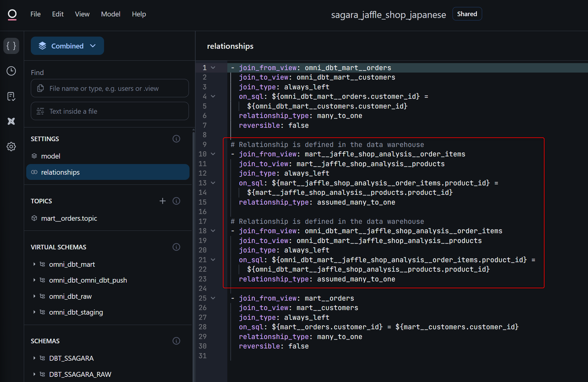Expand the DBT_SSAGARA schema
The height and width of the screenshot is (382, 588).
pyautogui.click(x=34, y=358)
